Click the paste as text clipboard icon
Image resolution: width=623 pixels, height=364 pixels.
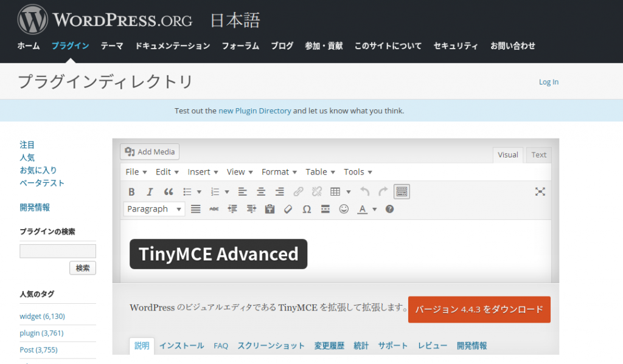click(x=270, y=209)
